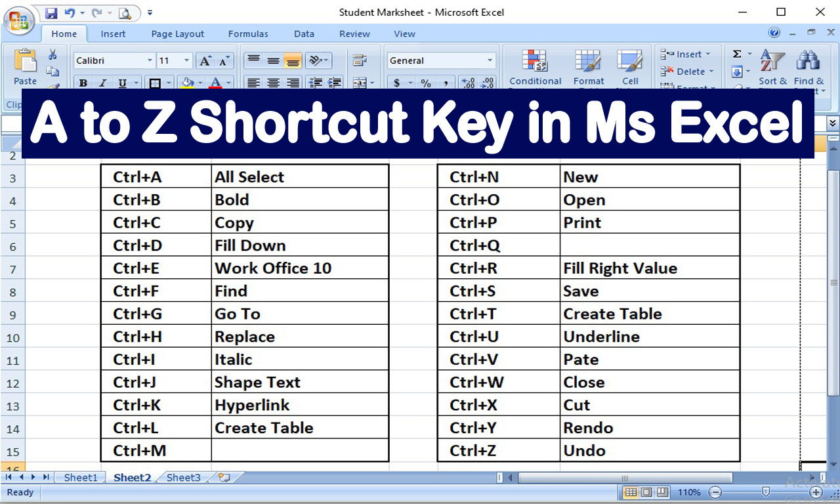840x504 pixels.
Task: Increase font size with Grow Font
Action: (x=205, y=60)
